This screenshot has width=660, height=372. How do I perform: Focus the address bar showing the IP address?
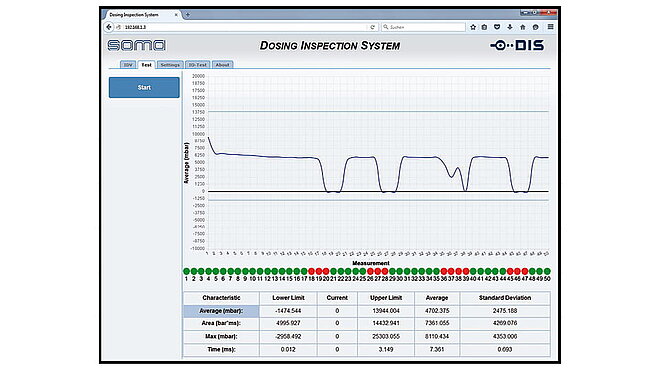[244, 27]
